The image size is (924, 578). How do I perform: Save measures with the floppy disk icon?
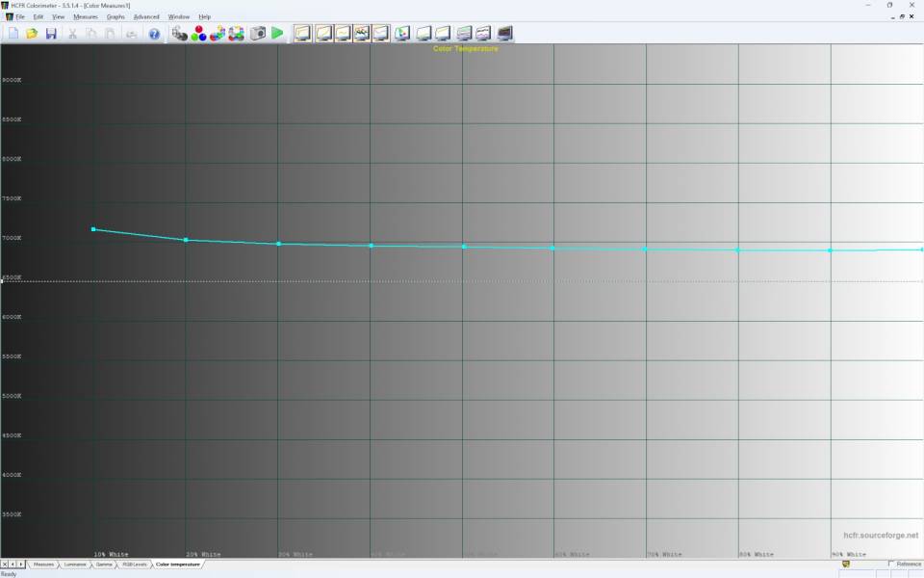51,33
